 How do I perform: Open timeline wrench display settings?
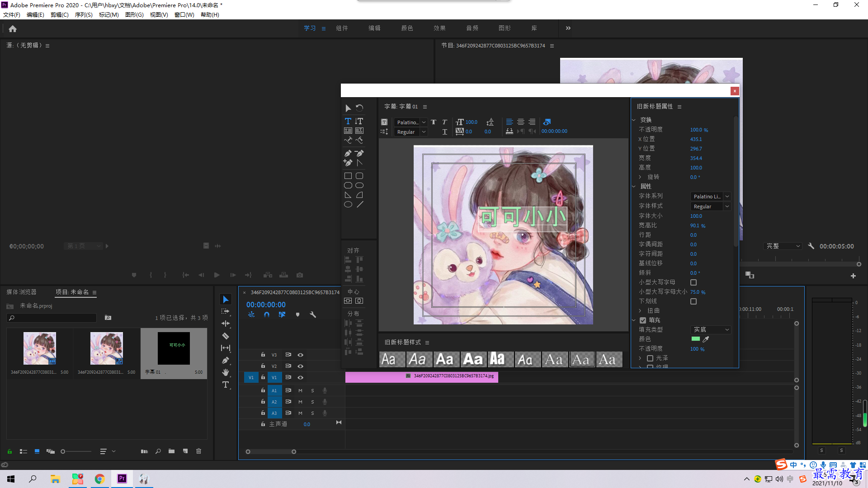pyautogui.click(x=312, y=314)
